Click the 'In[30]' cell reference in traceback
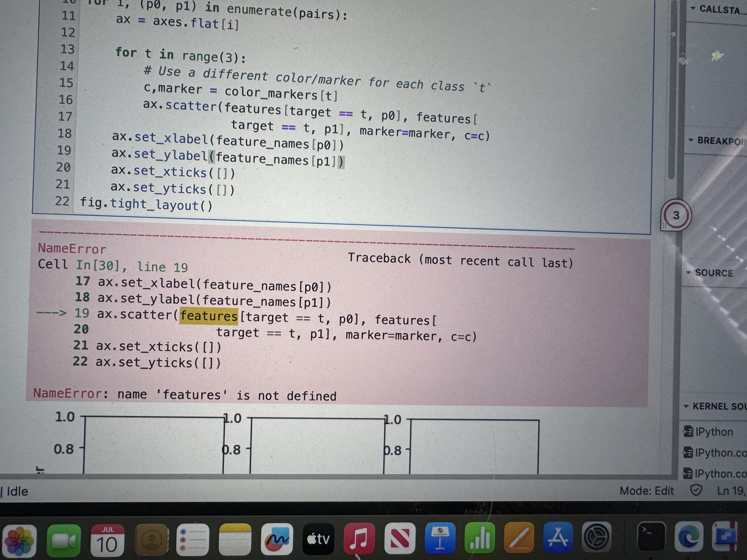The width and height of the screenshot is (747, 560). (x=98, y=265)
